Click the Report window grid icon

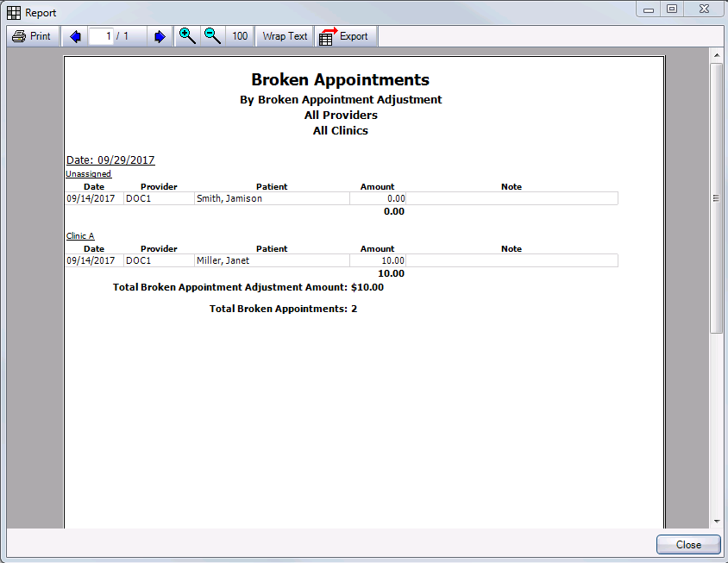coord(14,13)
